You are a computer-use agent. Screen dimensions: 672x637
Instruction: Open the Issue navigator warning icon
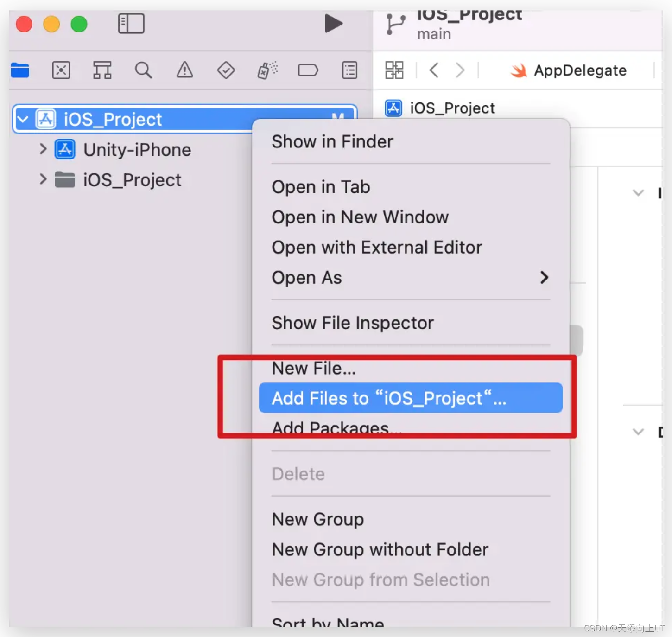tap(184, 70)
